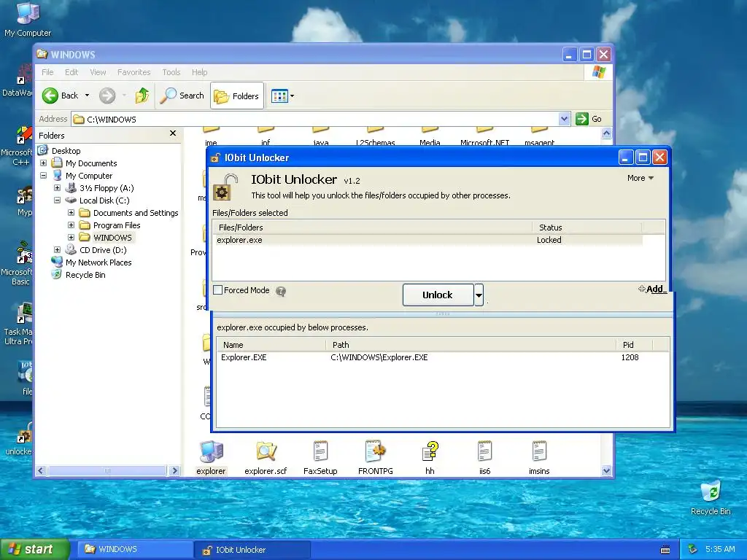Open Search in the WINDOWS explorer toolbar
The height and width of the screenshot is (560, 747).
182,96
